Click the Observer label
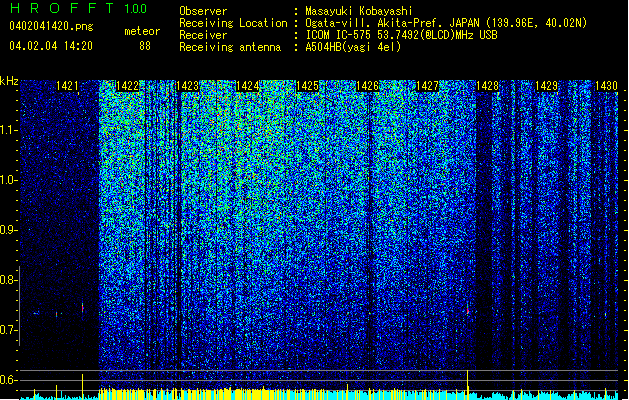Viewport: 629px width, 400px height. (x=203, y=11)
